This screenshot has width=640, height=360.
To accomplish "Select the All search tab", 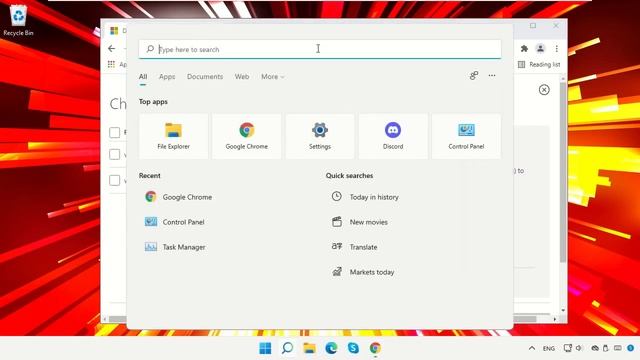I will 143,77.
